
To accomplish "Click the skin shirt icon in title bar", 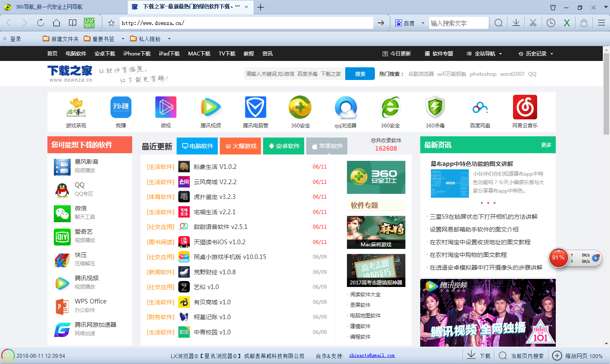I will (553, 7).
